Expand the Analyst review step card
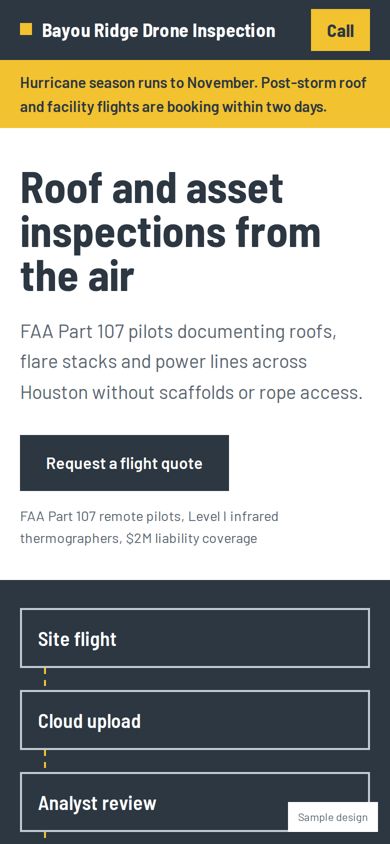Screen dimensions: 390x844 195,803
